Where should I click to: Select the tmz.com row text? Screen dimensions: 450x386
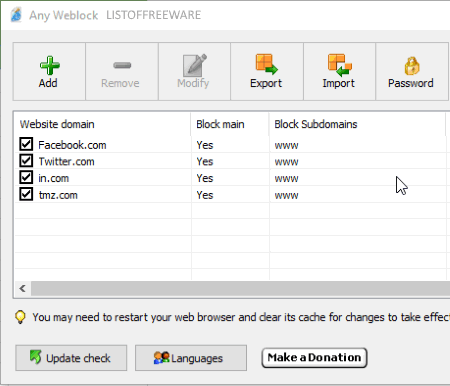pos(58,195)
